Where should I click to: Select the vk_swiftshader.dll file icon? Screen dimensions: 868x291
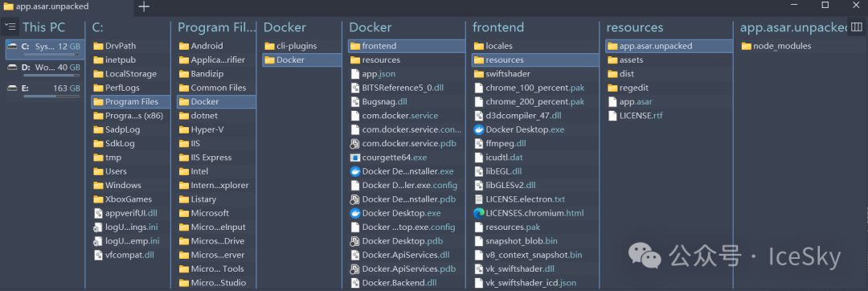tap(479, 268)
